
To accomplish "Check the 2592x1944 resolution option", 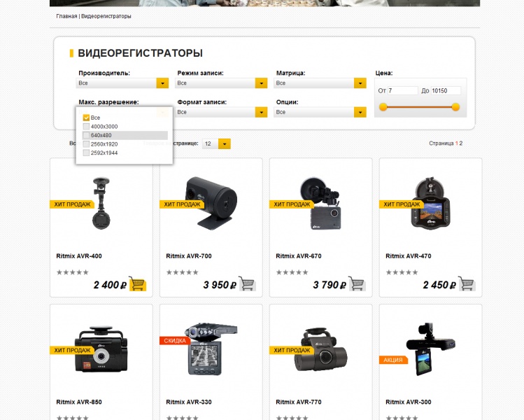I will [x=86, y=153].
